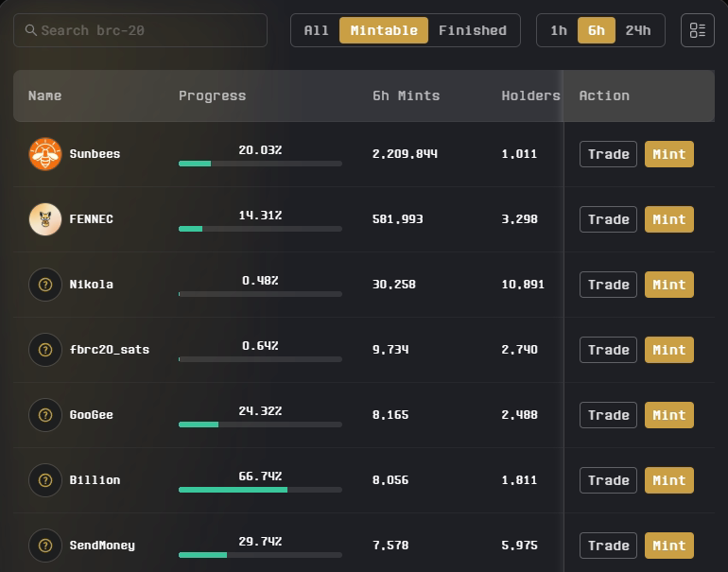This screenshot has width=728, height=572.
Task: Open Trade for SendMoney
Action: [608, 546]
